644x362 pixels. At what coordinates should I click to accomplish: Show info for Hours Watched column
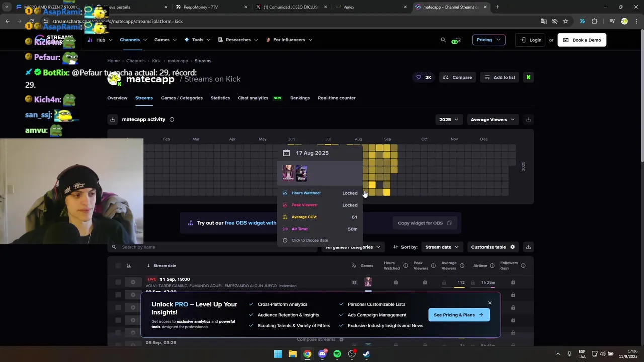[405, 265]
